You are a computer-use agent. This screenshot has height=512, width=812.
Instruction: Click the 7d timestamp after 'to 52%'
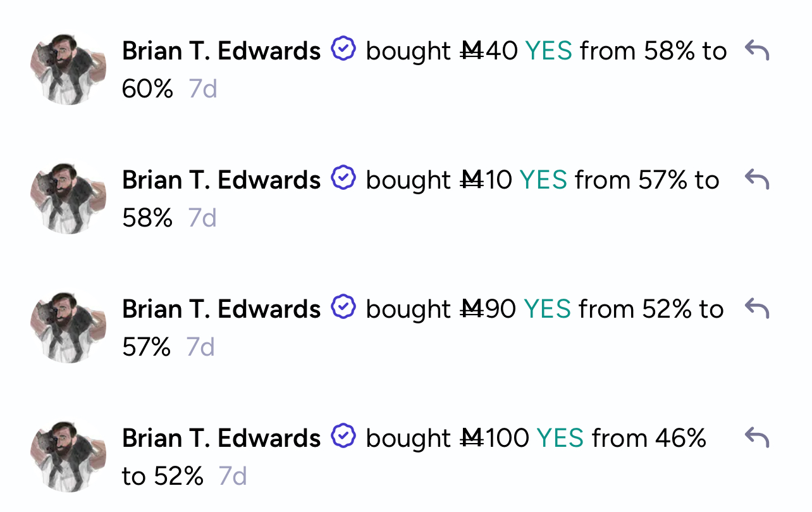(233, 477)
